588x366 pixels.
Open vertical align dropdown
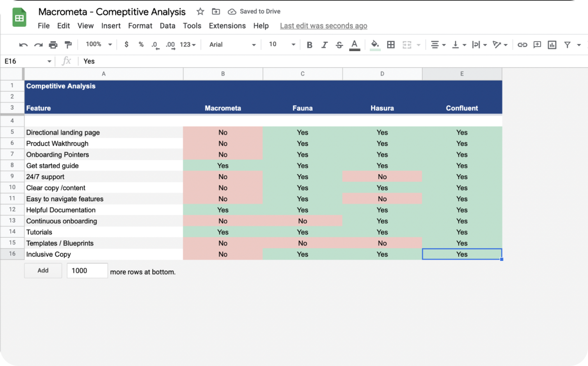coord(459,45)
